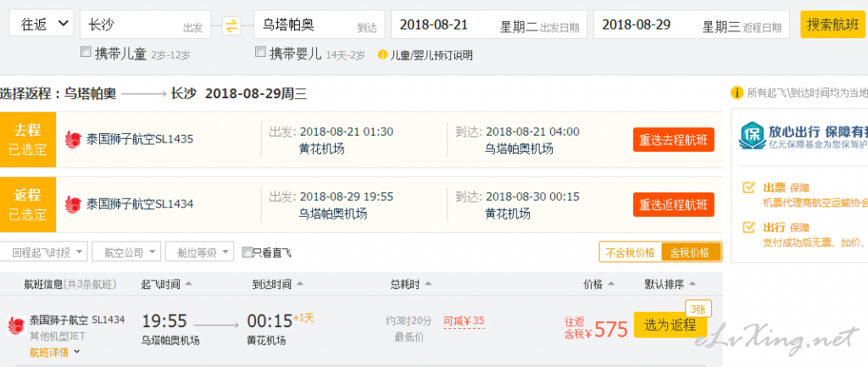Enable the 携带婴儿 checkbox

(260, 52)
